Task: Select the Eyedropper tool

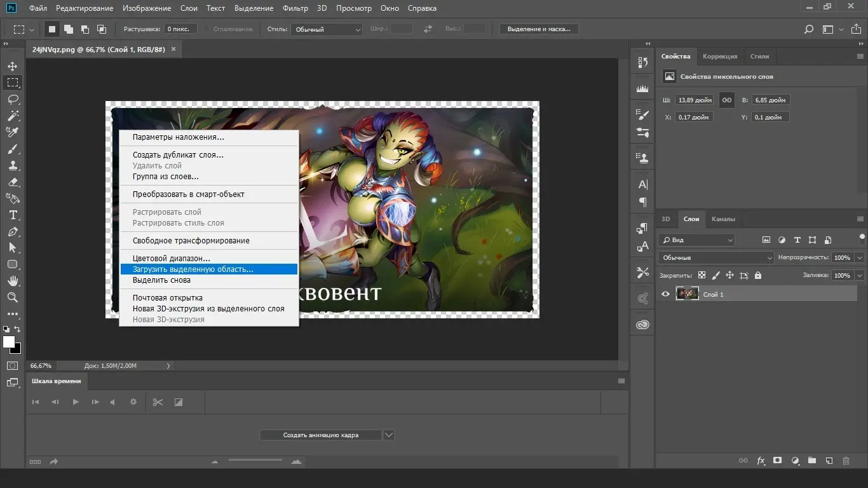Action: point(13,132)
